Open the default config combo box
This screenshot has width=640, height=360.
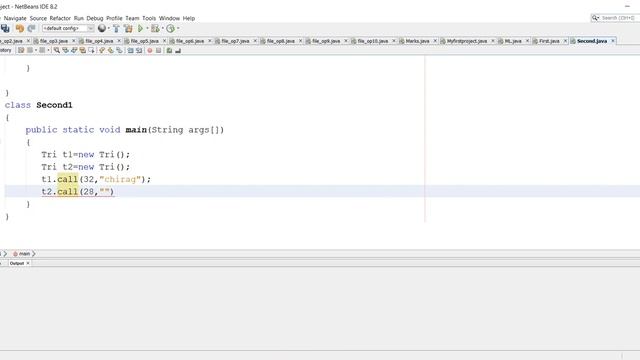(x=68, y=29)
